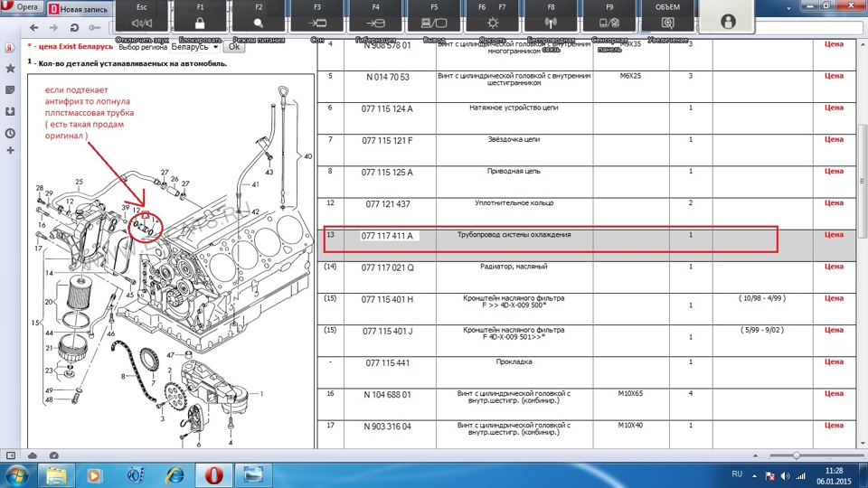The image size is (868, 488).
Task: Click the F1 lock icon in overlay
Action: pos(201,22)
